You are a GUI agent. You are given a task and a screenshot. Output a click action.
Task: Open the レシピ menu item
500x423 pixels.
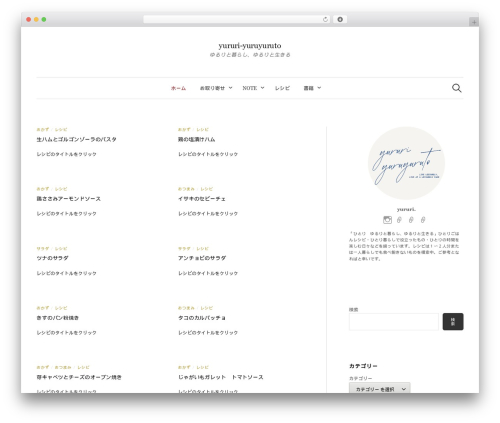pyautogui.click(x=282, y=88)
